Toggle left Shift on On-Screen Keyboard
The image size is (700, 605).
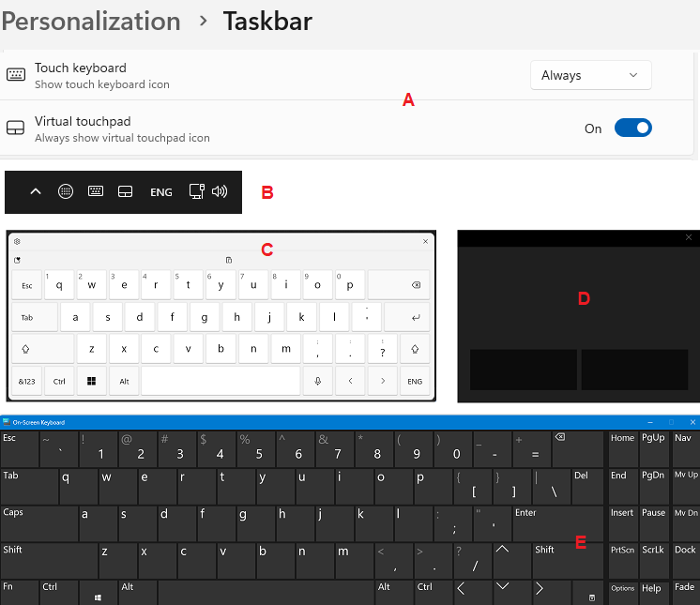[x=49, y=560]
